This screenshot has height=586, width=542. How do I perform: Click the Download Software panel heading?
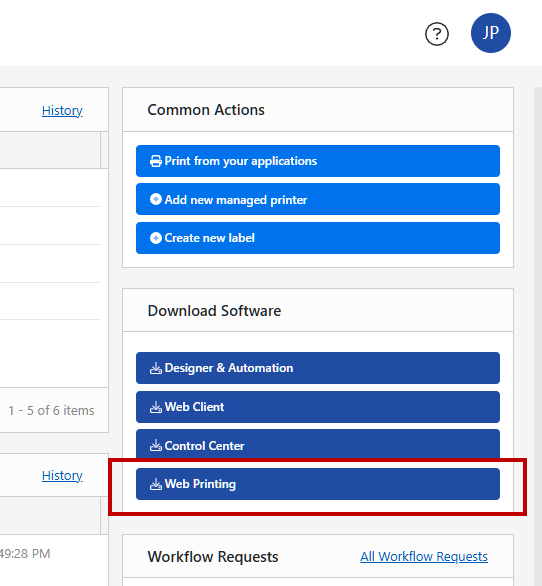click(214, 311)
